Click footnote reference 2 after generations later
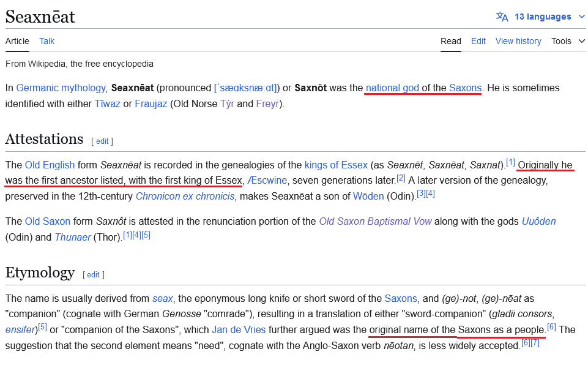Screen dimensions: 588x368 401,178
